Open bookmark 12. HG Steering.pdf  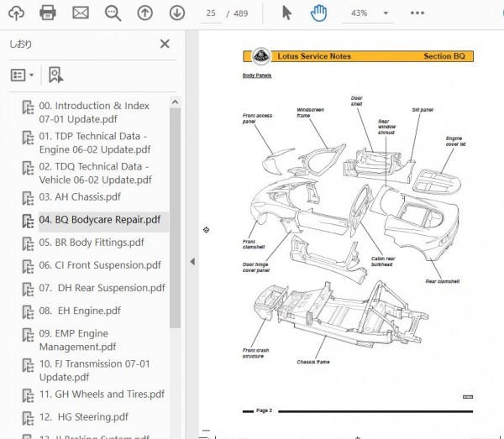[83, 417]
